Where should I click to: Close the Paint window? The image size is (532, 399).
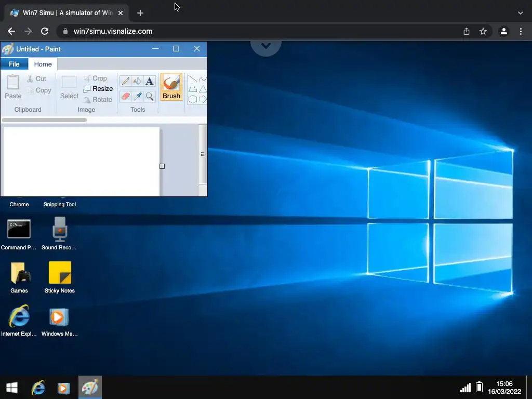click(197, 49)
